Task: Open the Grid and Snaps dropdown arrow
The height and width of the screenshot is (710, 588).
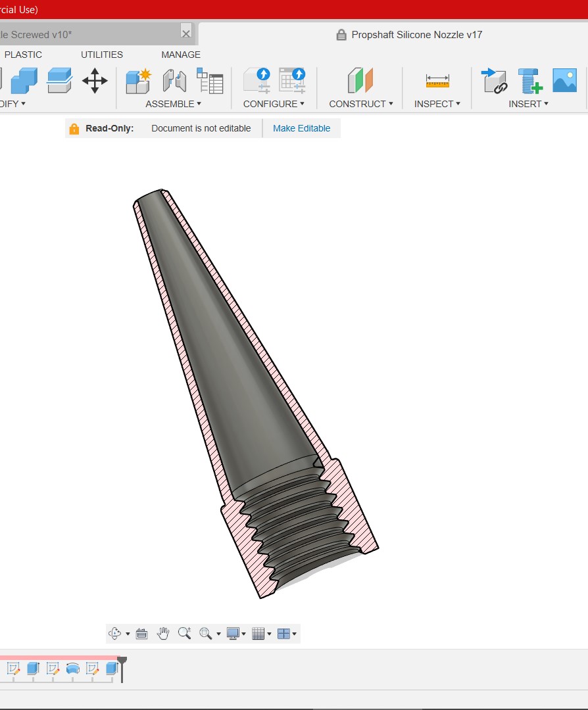Action: pyautogui.click(x=269, y=634)
